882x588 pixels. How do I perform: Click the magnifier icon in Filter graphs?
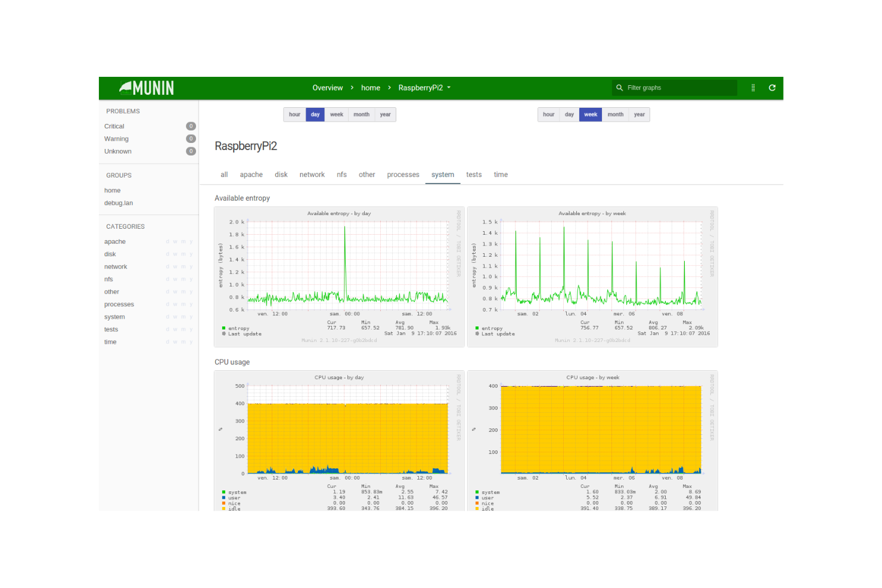[620, 88]
